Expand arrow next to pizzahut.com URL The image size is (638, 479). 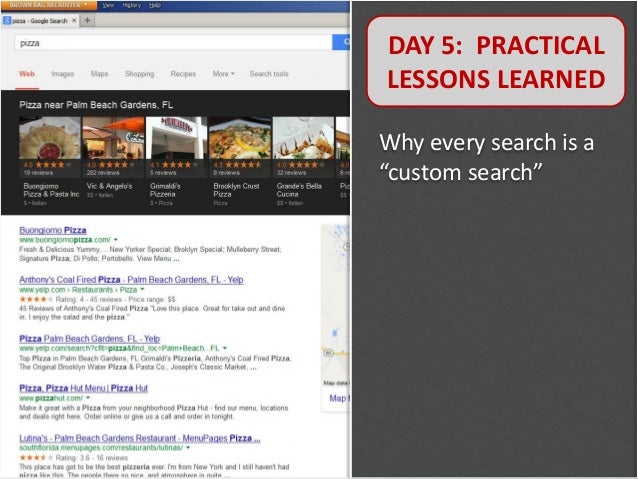click(88, 398)
